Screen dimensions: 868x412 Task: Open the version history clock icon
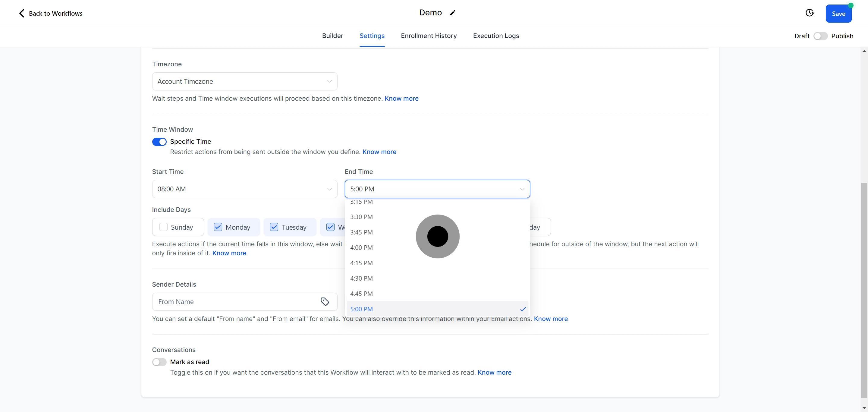click(x=809, y=13)
